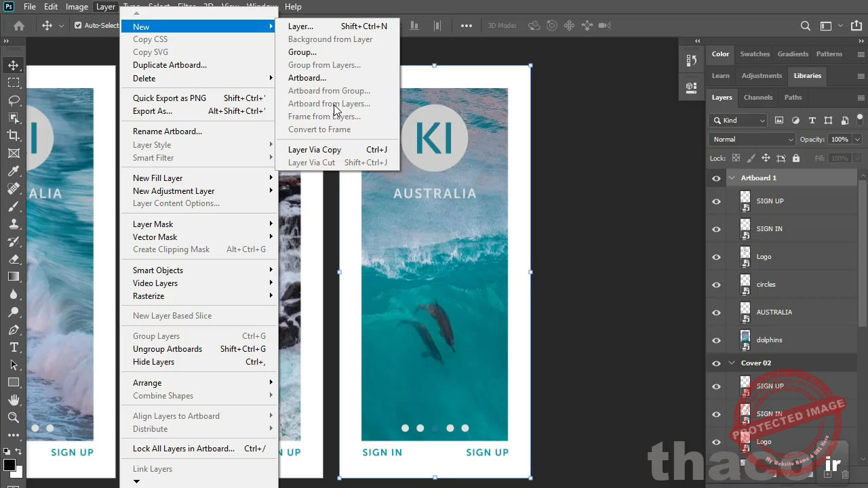The width and height of the screenshot is (868, 488).
Task: Select the Eraser tool
Action: click(14, 259)
